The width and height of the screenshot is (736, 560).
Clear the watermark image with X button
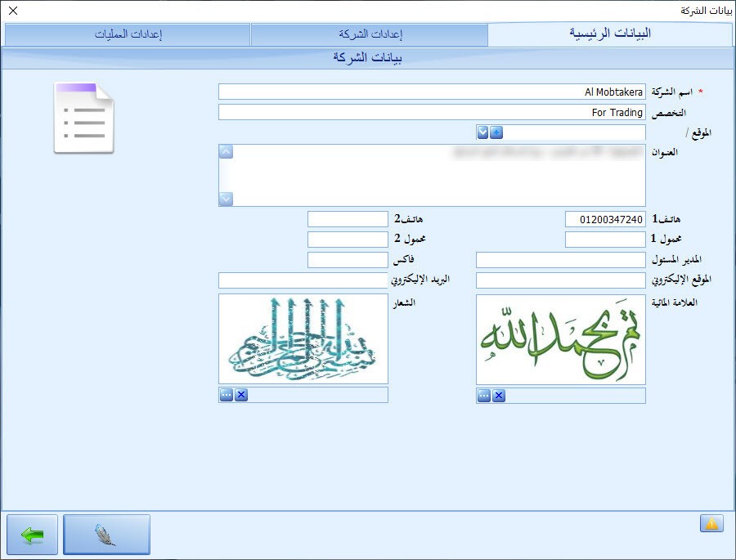[499, 396]
